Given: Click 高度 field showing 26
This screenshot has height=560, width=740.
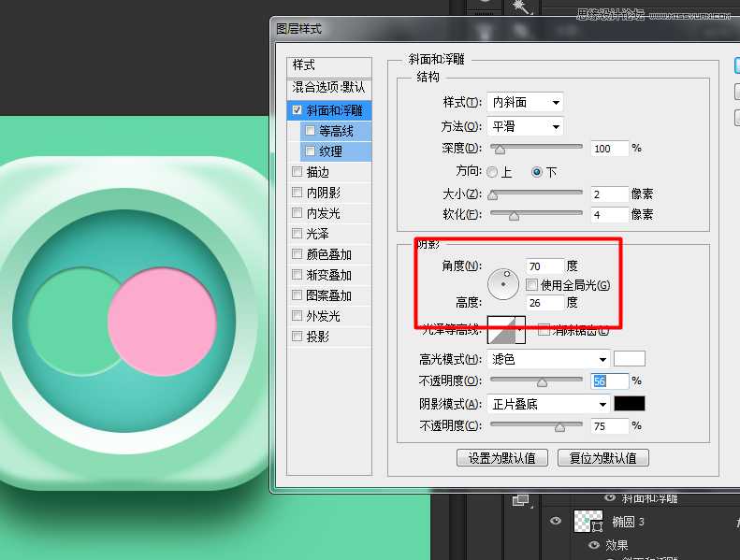Looking at the screenshot, I should tap(545, 302).
